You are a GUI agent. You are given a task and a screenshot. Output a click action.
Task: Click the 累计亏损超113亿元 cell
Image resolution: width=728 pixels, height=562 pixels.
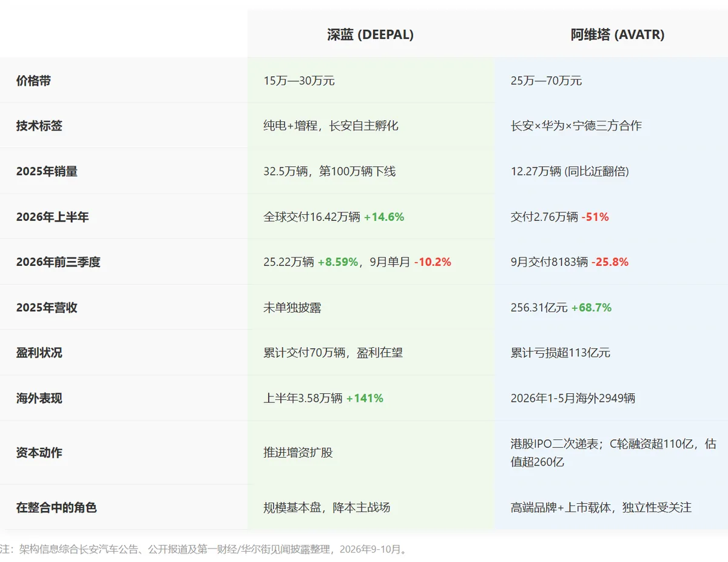[x=611, y=353]
